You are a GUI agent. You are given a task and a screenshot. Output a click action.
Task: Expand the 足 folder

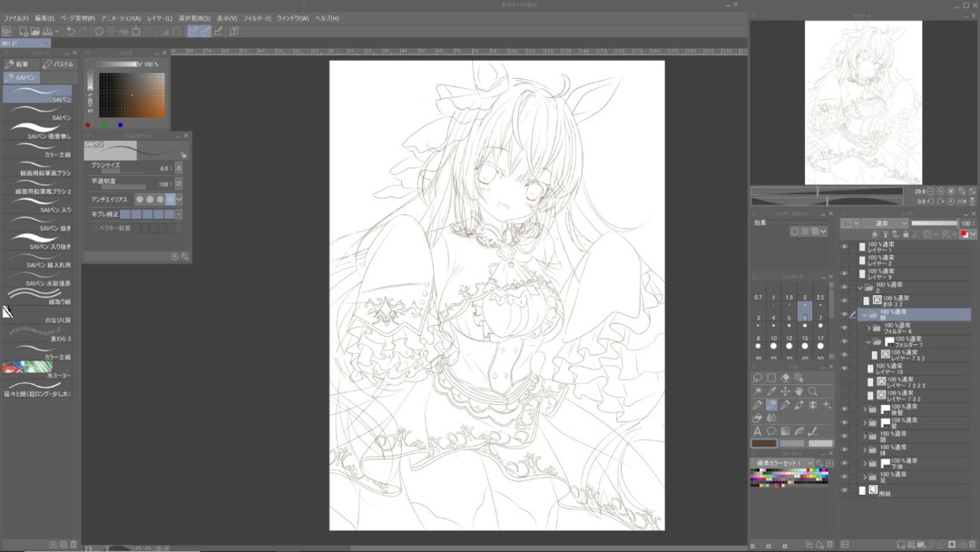(x=865, y=477)
